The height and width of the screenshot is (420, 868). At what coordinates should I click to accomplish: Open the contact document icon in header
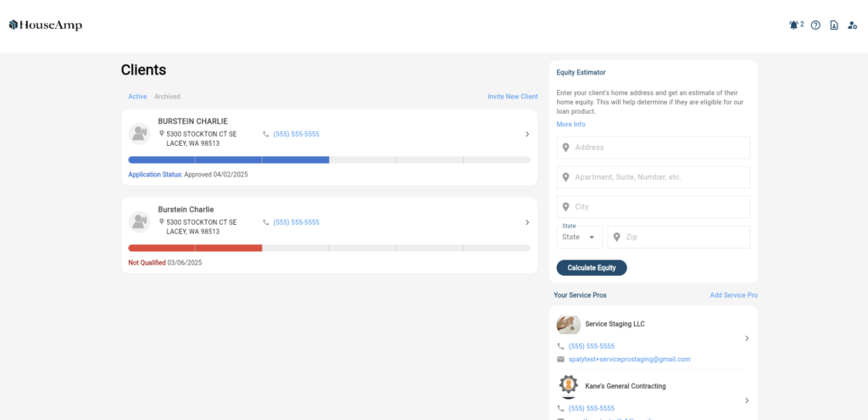tap(834, 25)
